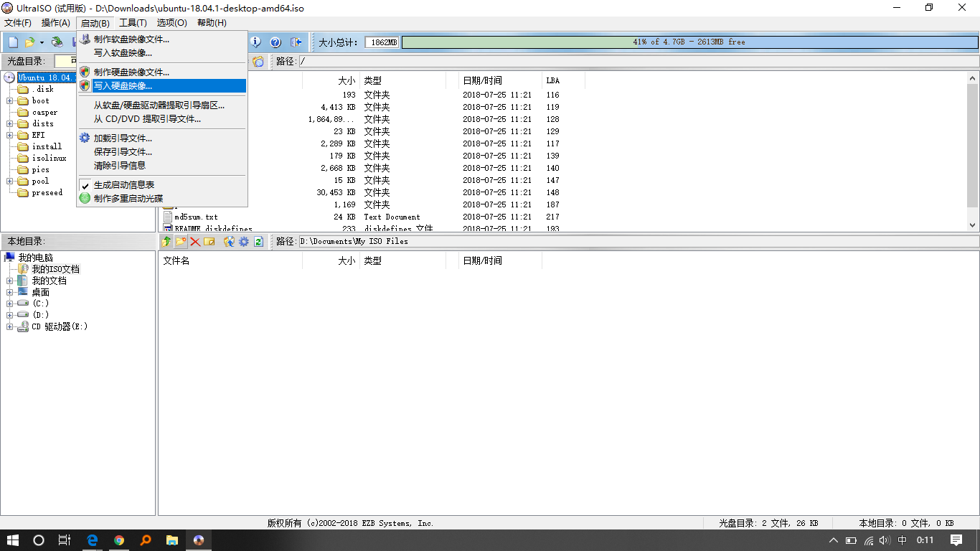Image resolution: width=980 pixels, height=551 pixels.
Task: Toggle the 生成启动信息表 checked option
Action: [162, 185]
